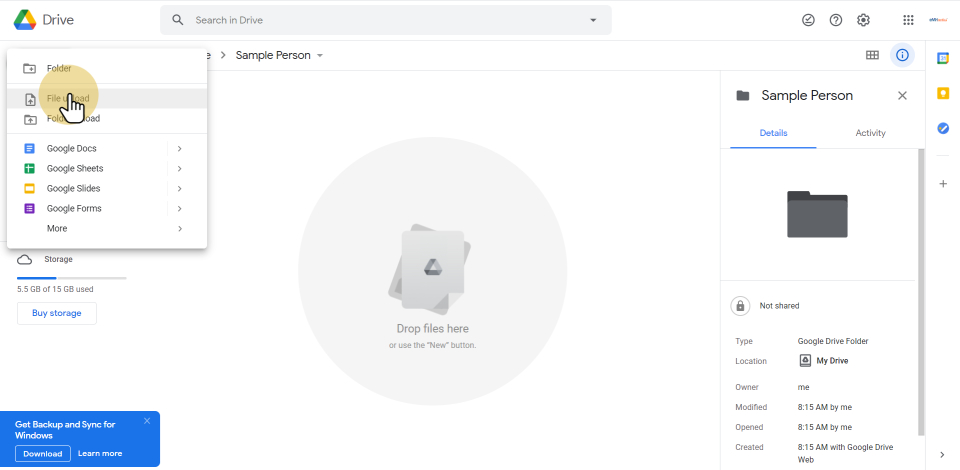The image size is (960, 470).
Task: Click the Buy storage button
Action: point(57,313)
